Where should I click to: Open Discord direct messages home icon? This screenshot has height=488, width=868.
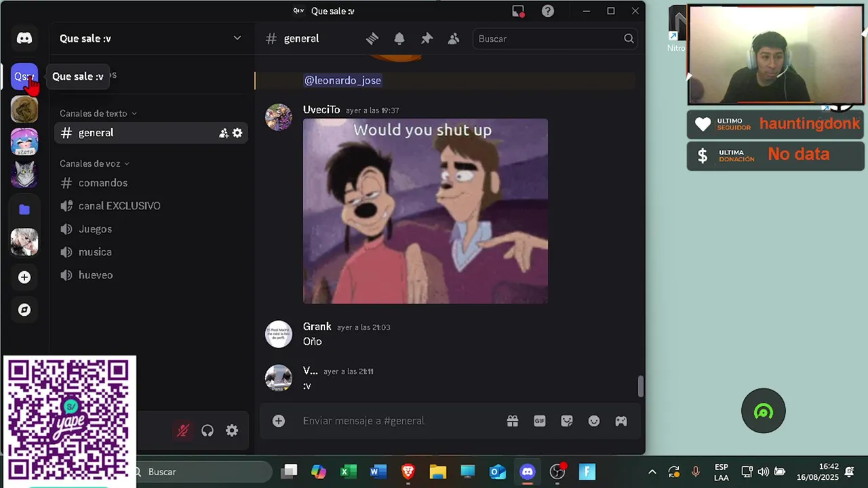click(x=24, y=39)
